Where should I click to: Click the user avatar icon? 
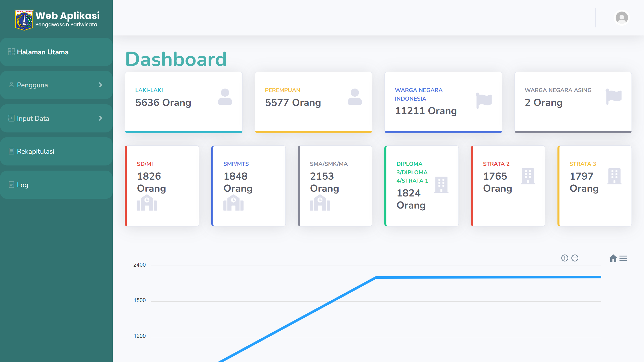(x=622, y=18)
